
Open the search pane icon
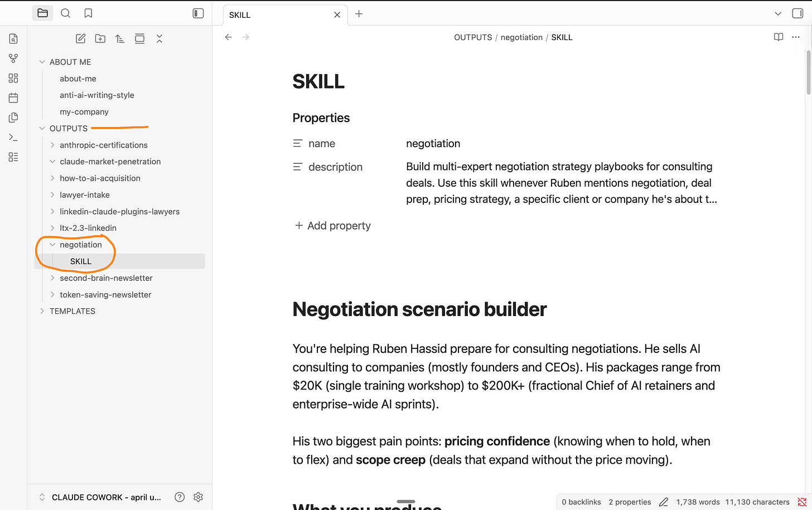[65, 13]
